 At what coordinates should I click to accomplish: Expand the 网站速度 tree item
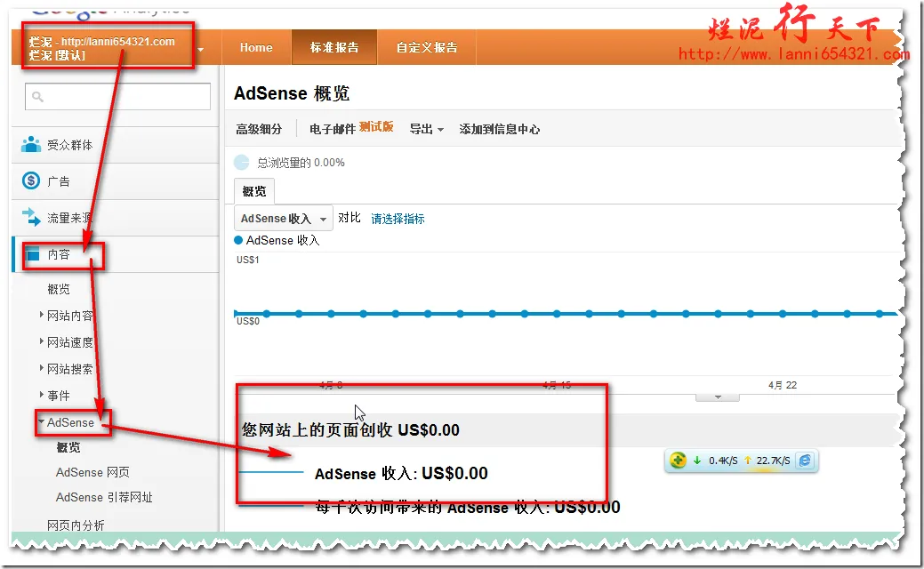[42, 341]
